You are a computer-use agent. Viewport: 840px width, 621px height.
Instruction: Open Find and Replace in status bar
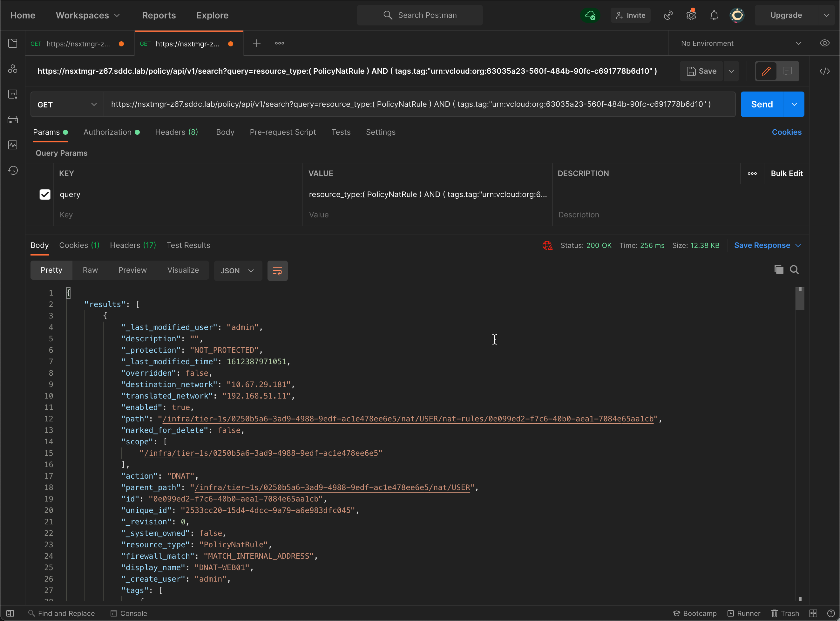pyautogui.click(x=62, y=613)
